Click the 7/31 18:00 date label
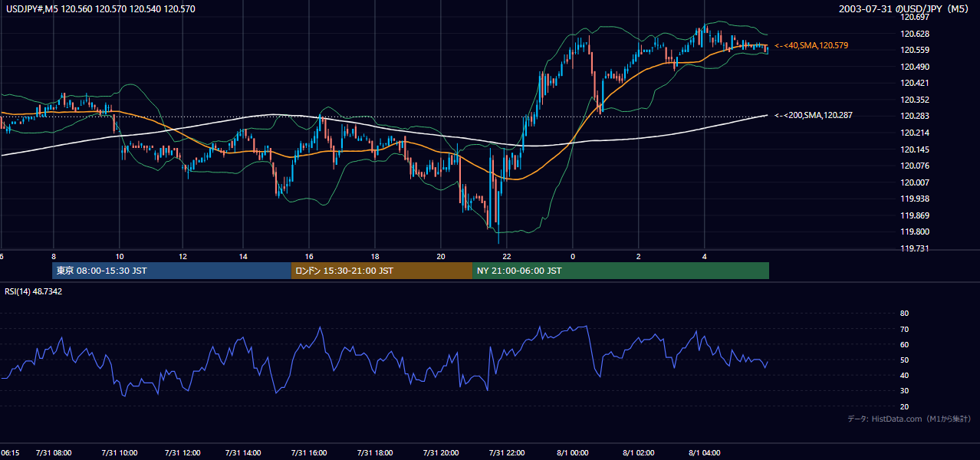The height and width of the screenshot is (460, 980). coord(376,452)
